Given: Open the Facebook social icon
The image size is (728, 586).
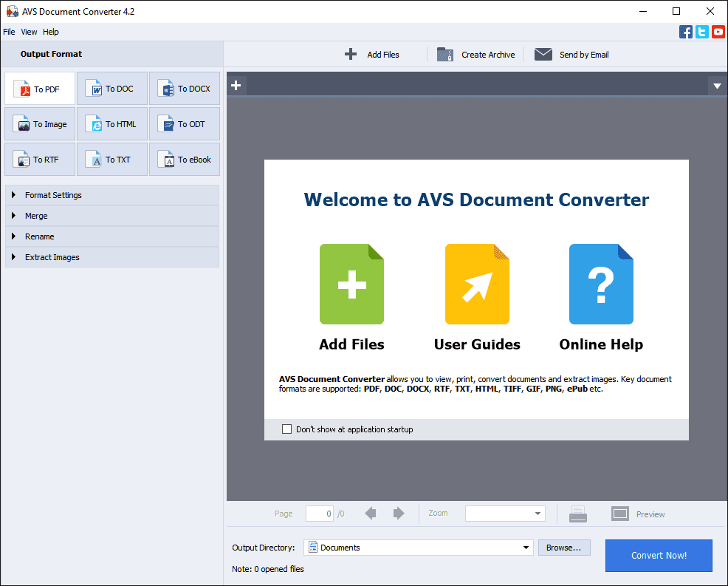Looking at the screenshot, I should click(686, 32).
